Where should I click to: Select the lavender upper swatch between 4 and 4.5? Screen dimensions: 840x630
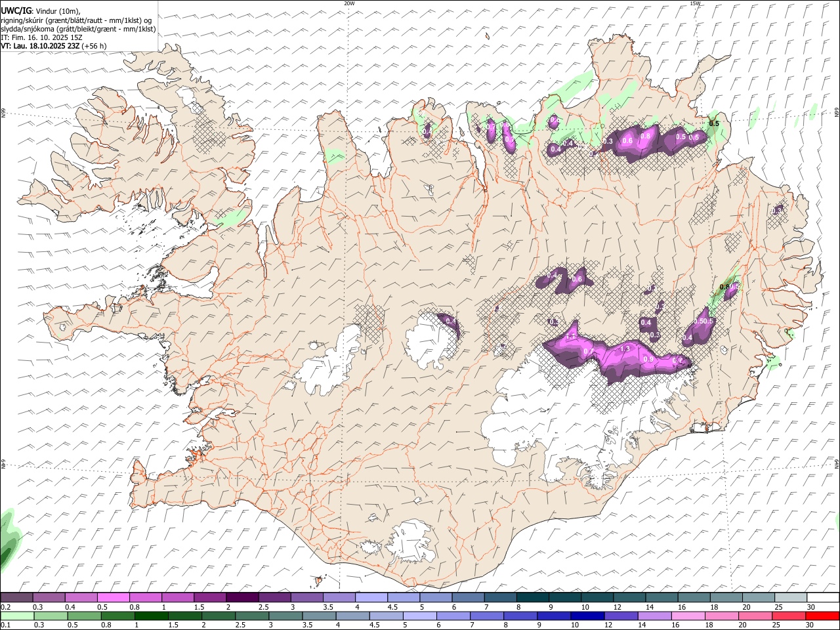(x=371, y=597)
